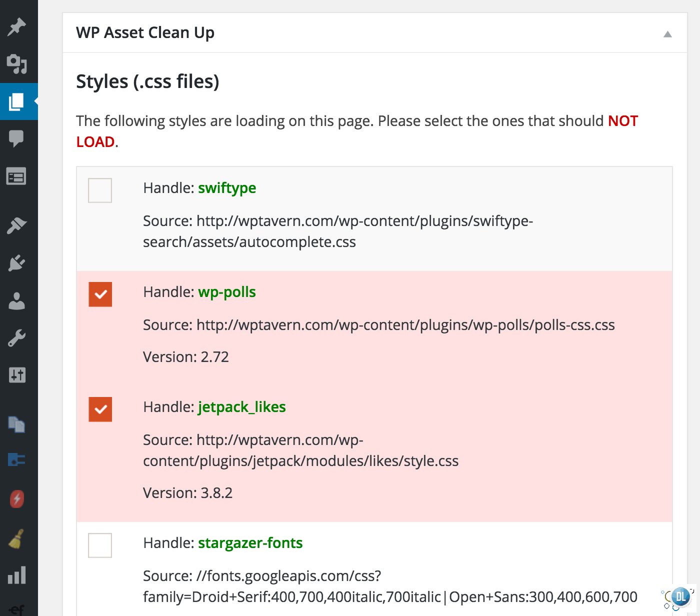The image size is (700, 616).
Task: Select the active Pages menu item
Action: coord(16,101)
